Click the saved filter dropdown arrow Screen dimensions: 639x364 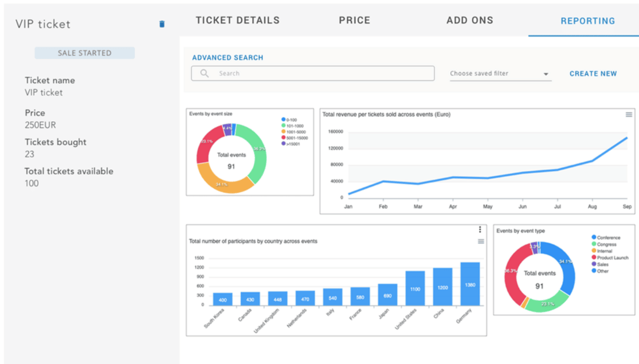(x=546, y=74)
